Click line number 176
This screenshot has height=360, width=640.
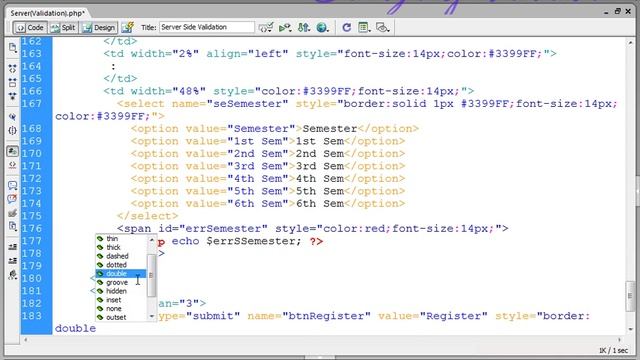[x=32, y=229]
